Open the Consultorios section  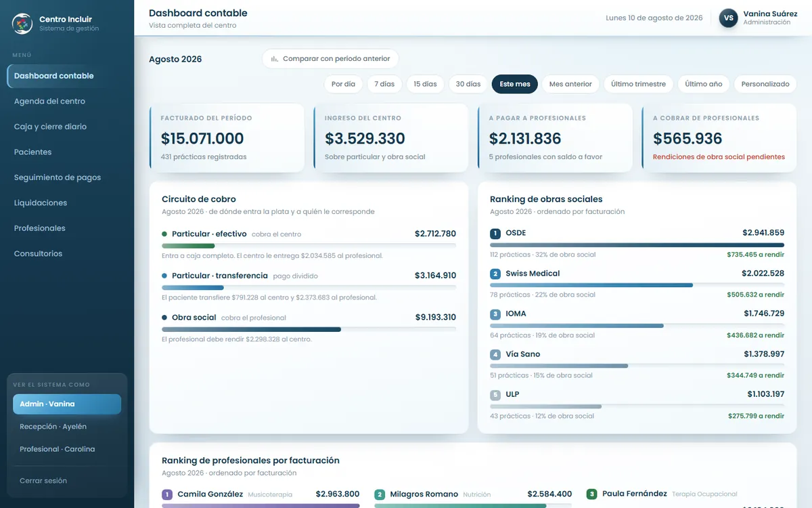pyautogui.click(x=67, y=254)
